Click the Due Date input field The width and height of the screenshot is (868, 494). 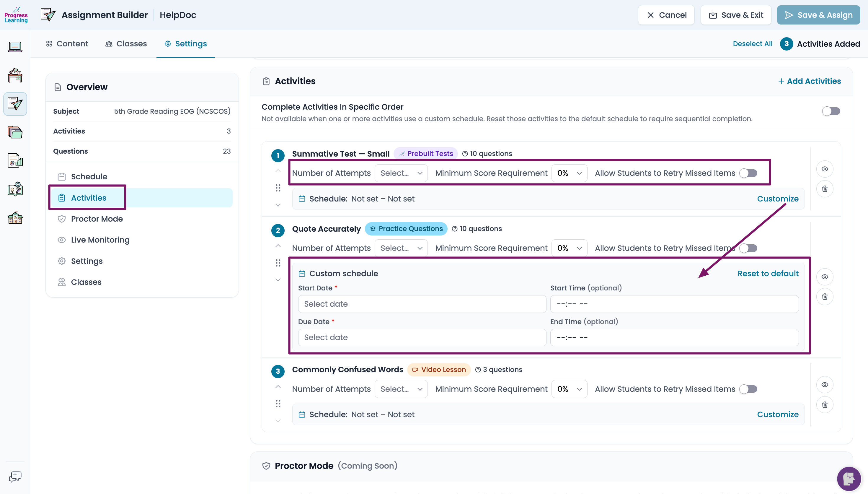pos(422,338)
